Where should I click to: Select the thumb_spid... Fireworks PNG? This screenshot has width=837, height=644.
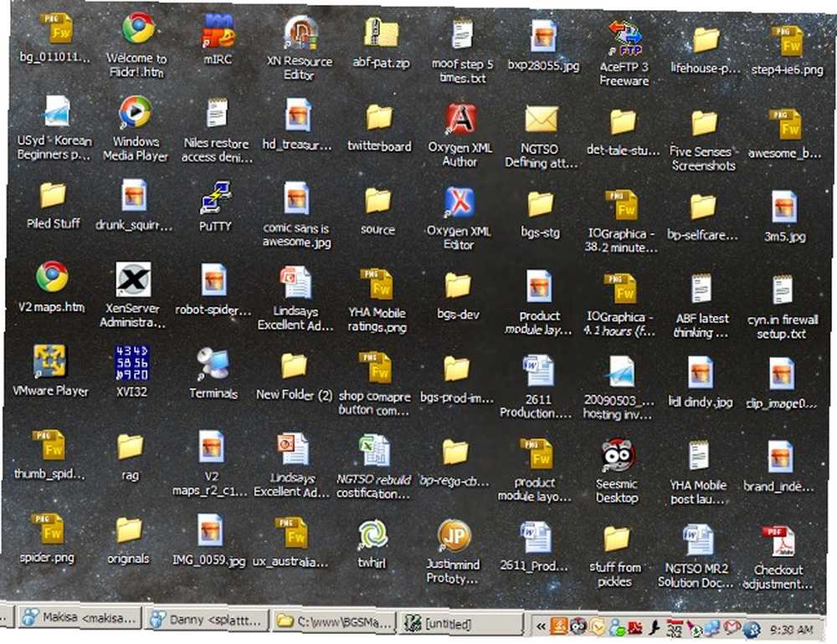[x=49, y=446]
